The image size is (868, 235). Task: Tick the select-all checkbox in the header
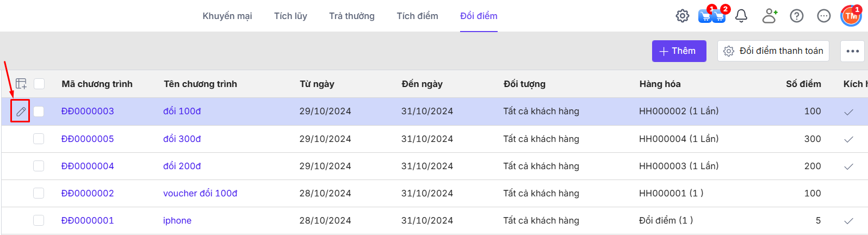[39, 84]
